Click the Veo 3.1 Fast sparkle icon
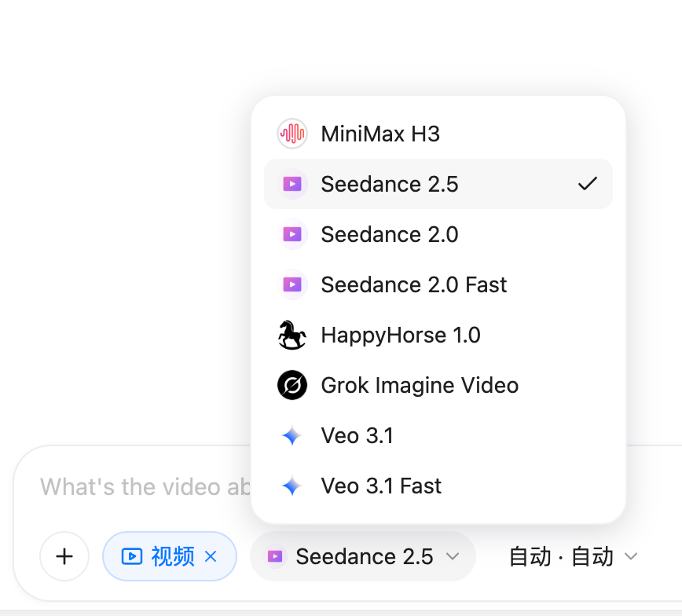Screen dimensions: 682x616 pyautogui.click(x=292, y=486)
